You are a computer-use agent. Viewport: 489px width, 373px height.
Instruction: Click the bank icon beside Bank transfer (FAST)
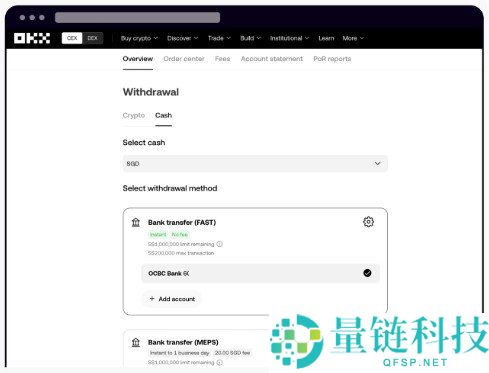pos(136,222)
